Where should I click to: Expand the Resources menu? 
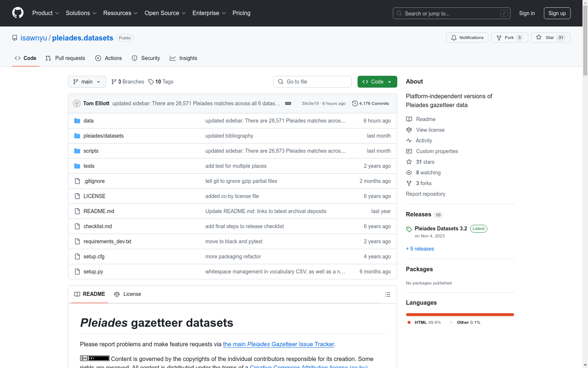(121, 13)
